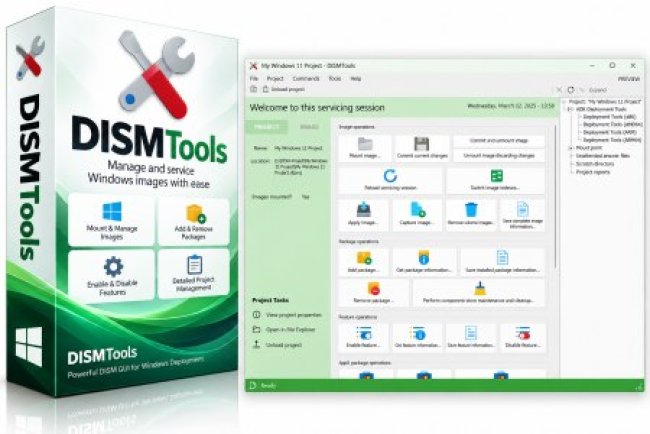
Task: Click the Remove package tile
Action: coord(374,293)
